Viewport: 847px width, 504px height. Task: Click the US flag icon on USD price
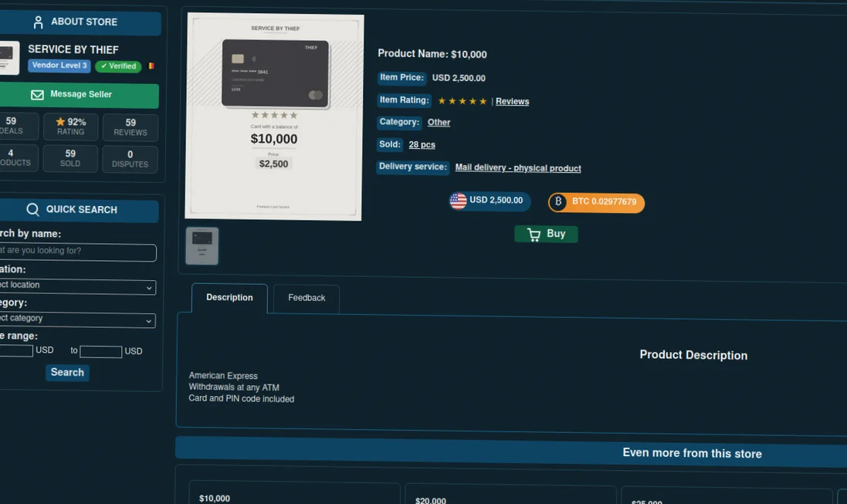[458, 201]
